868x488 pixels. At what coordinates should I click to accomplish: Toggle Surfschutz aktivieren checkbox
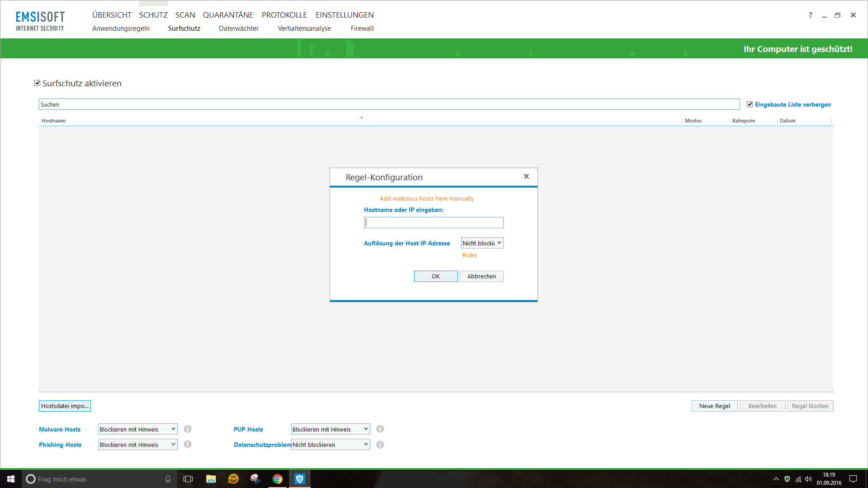coord(38,83)
